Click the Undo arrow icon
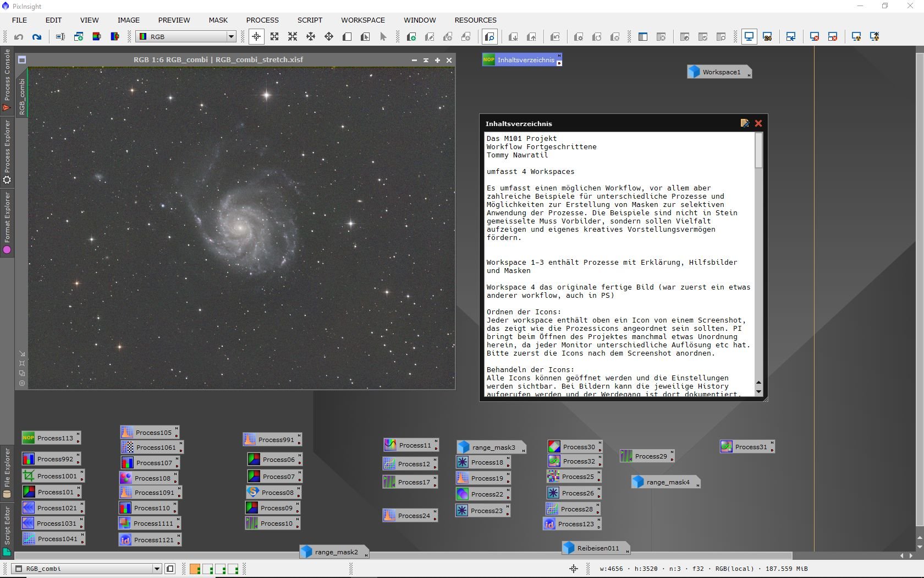This screenshot has width=924, height=578. (x=19, y=37)
